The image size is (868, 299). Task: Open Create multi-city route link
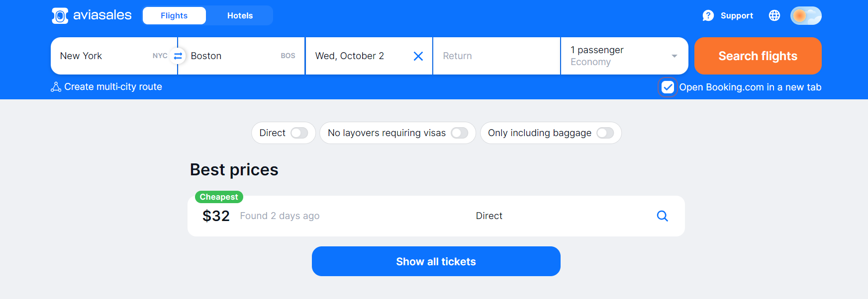tap(106, 87)
